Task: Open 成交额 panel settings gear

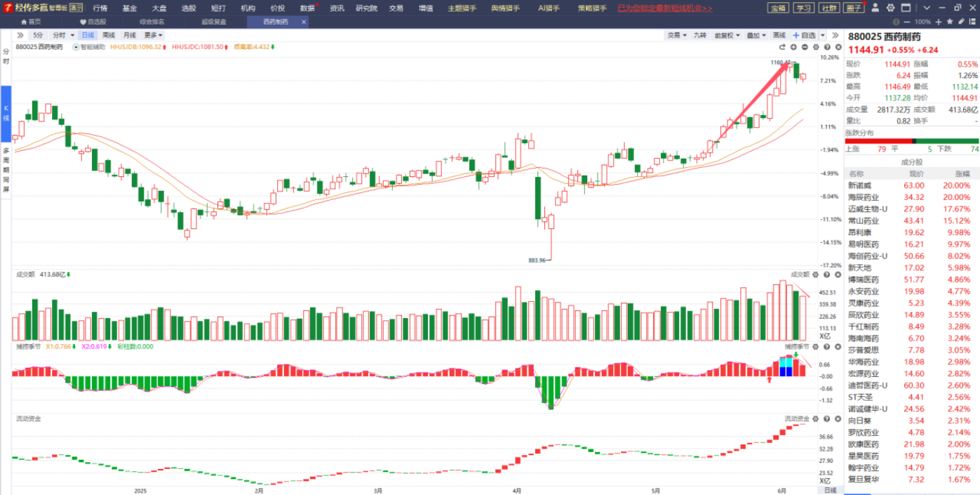Action: tap(816, 275)
